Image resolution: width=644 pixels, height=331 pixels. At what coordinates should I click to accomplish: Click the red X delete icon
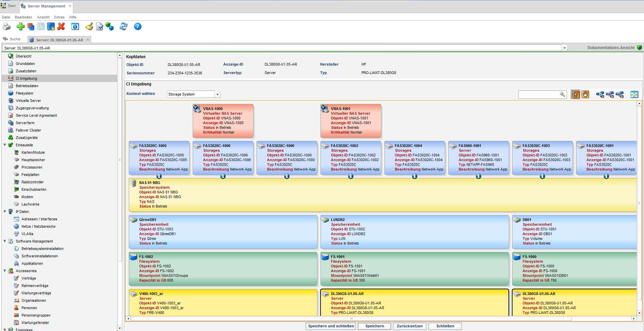pos(61,27)
